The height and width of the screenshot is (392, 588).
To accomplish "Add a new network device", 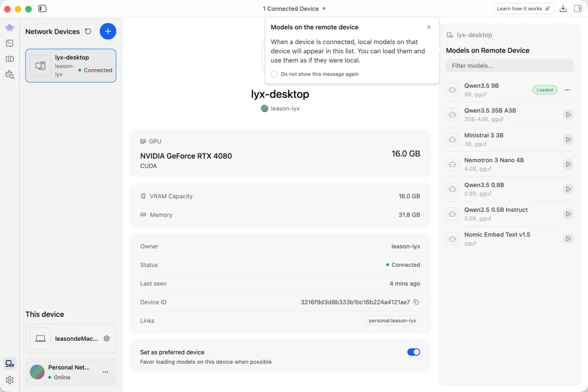I will (108, 32).
